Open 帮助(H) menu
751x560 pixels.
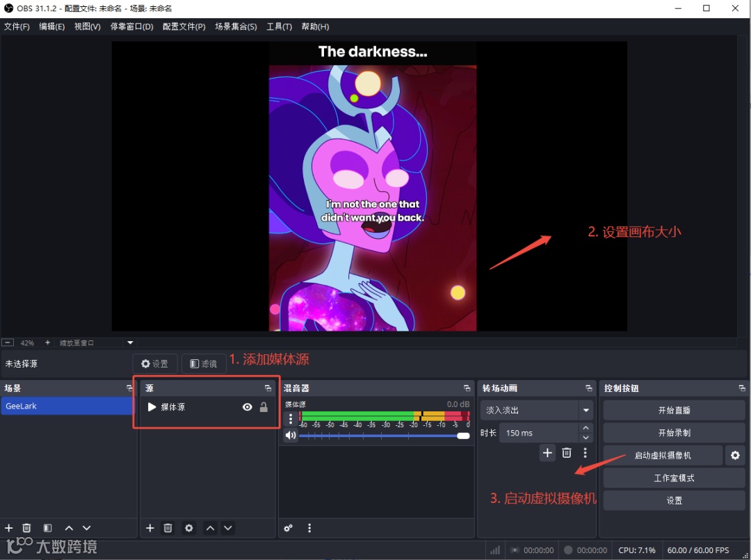315,26
